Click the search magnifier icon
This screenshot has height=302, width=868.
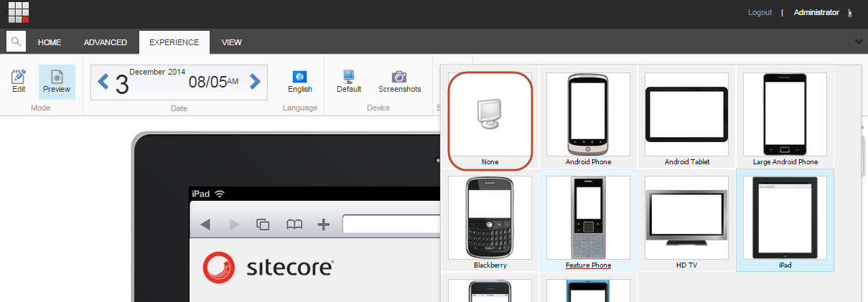coord(16,42)
